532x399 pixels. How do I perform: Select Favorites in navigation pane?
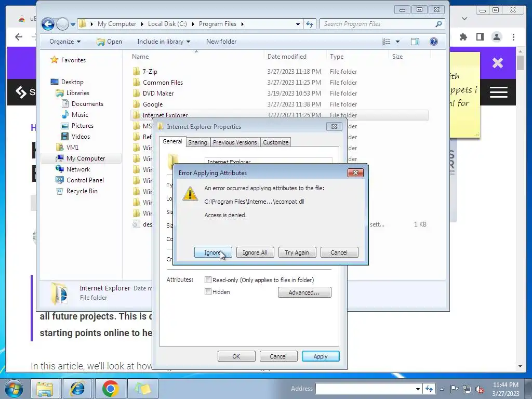coord(68,60)
